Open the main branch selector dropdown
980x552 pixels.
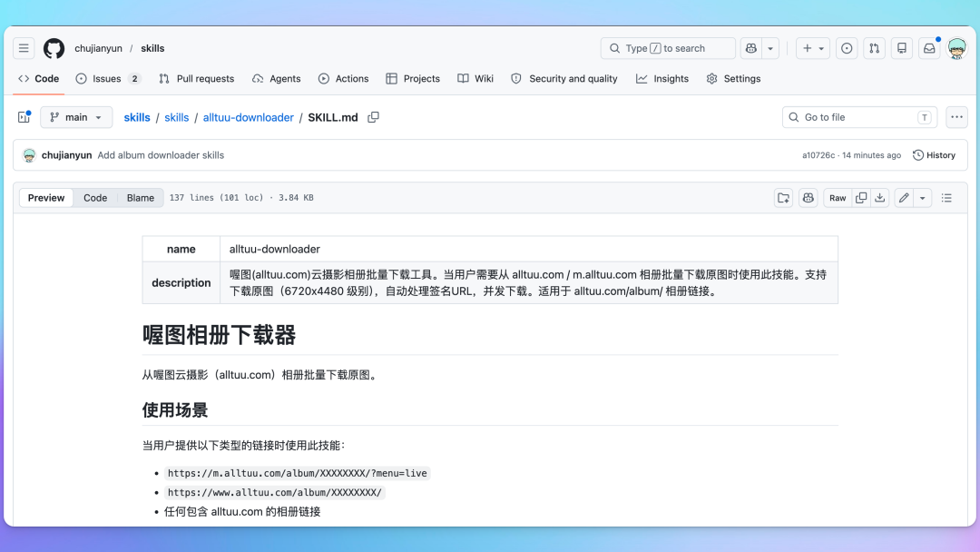point(76,117)
